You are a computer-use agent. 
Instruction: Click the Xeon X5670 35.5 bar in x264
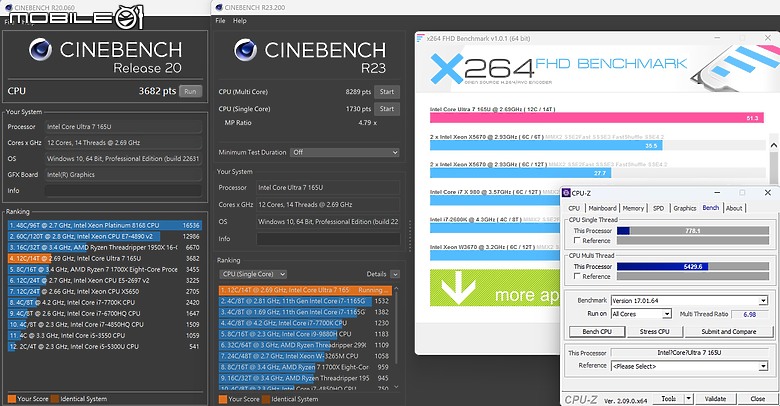tap(546, 146)
